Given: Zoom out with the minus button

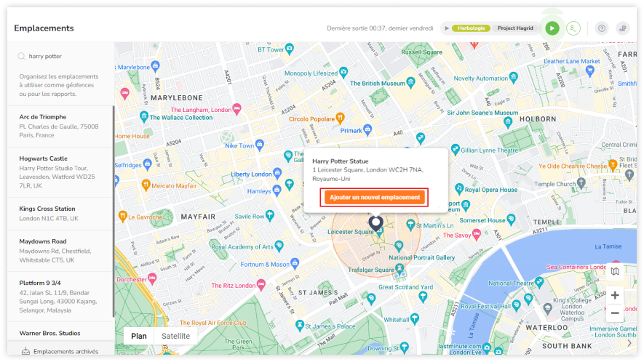Looking at the screenshot, I should [x=615, y=313].
